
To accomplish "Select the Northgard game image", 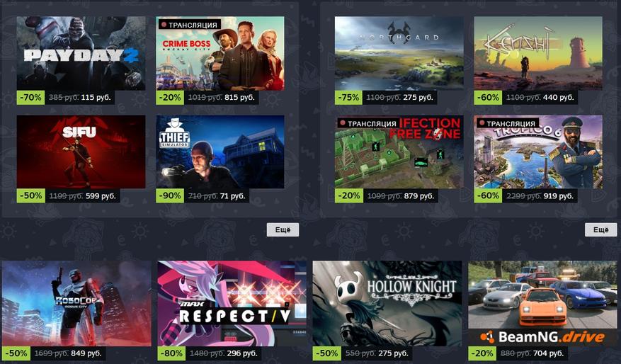I will [399, 53].
